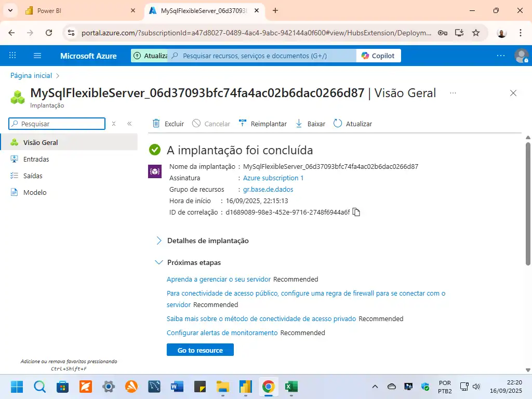
Task: Open the tab search dropdown arrow
Action: tap(10, 10)
